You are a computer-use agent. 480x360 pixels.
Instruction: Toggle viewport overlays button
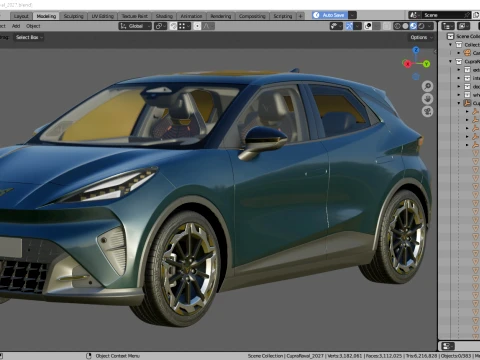pos(368,26)
